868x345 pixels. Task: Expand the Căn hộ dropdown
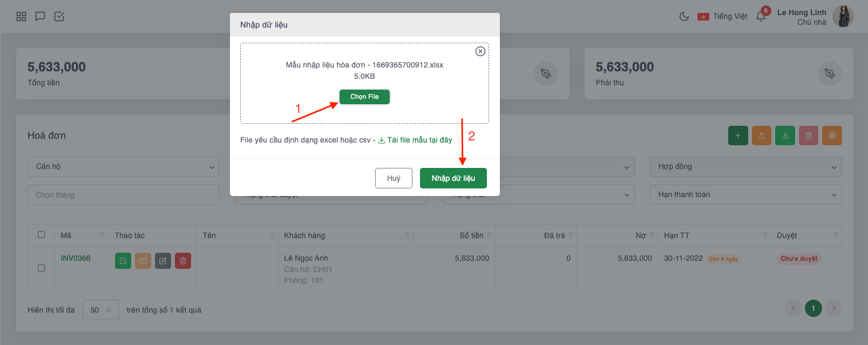tap(124, 167)
